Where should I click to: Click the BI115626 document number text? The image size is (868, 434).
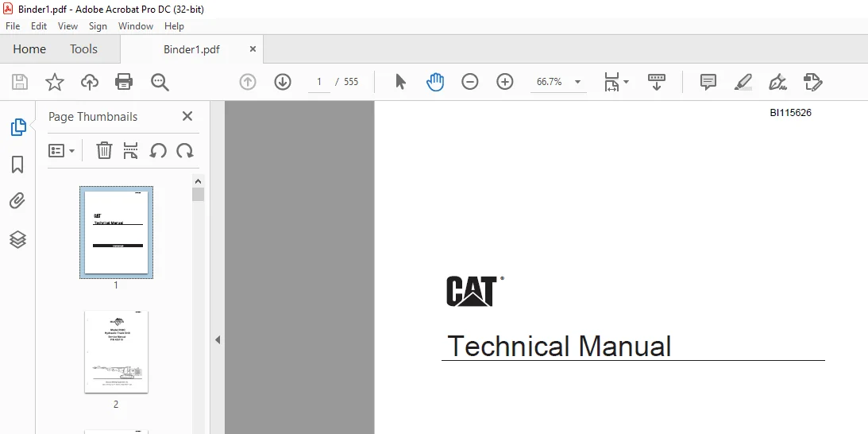pos(790,113)
